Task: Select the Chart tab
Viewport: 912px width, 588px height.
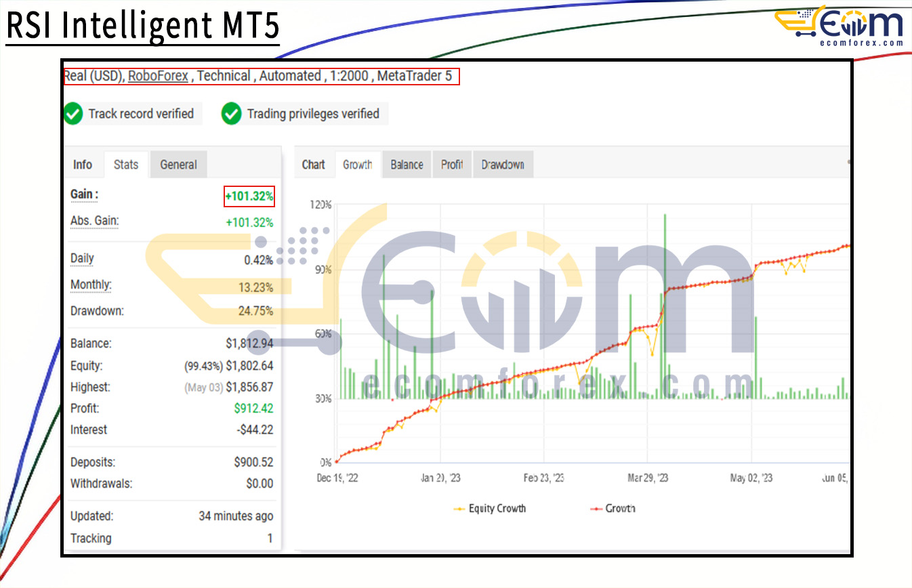Action: point(313,165)
